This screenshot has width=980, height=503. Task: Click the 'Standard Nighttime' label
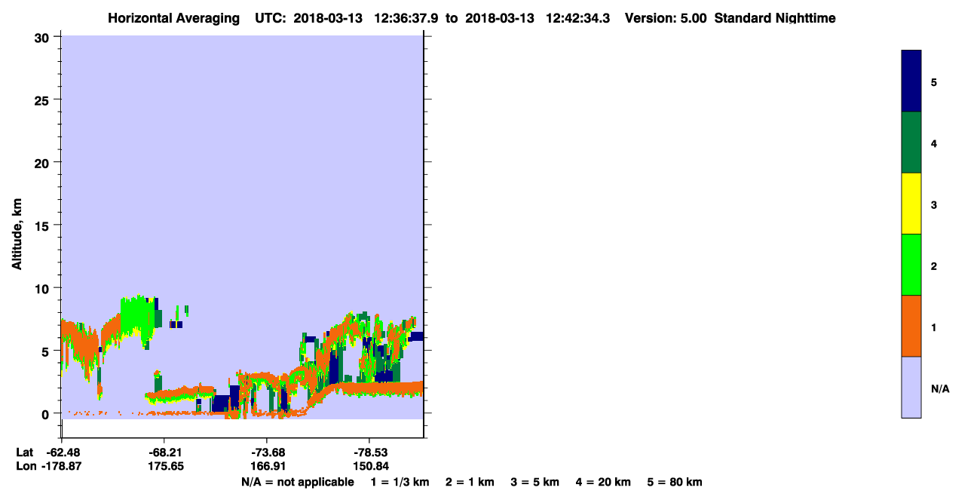[775, 18]
